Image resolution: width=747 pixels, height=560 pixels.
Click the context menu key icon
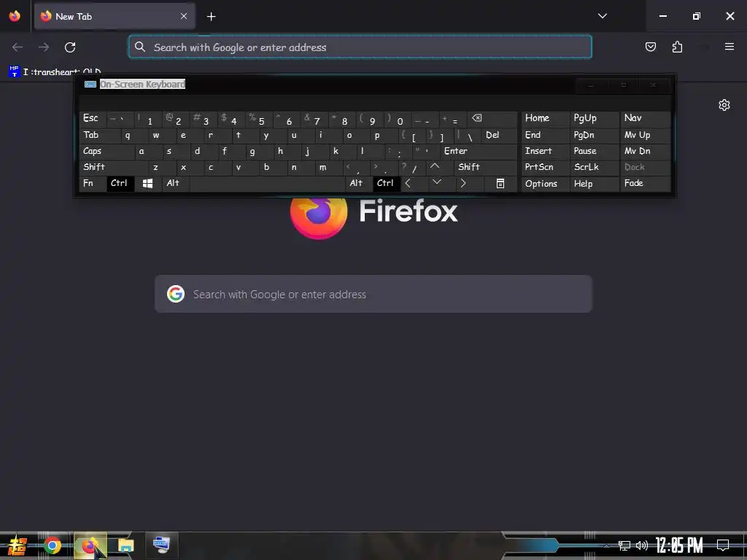(x=500, y=183)
